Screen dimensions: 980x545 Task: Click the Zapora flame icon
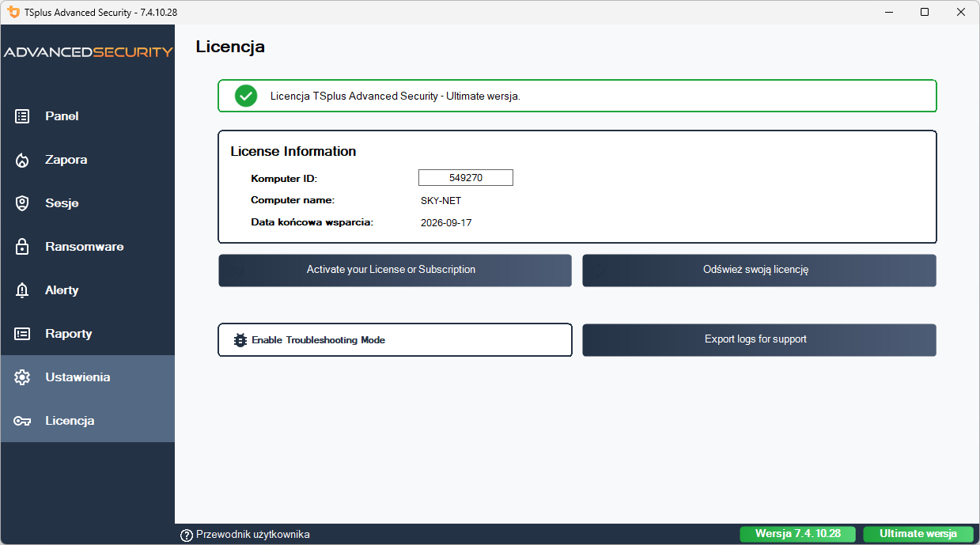pyautogui.click(x=22, y=160)
